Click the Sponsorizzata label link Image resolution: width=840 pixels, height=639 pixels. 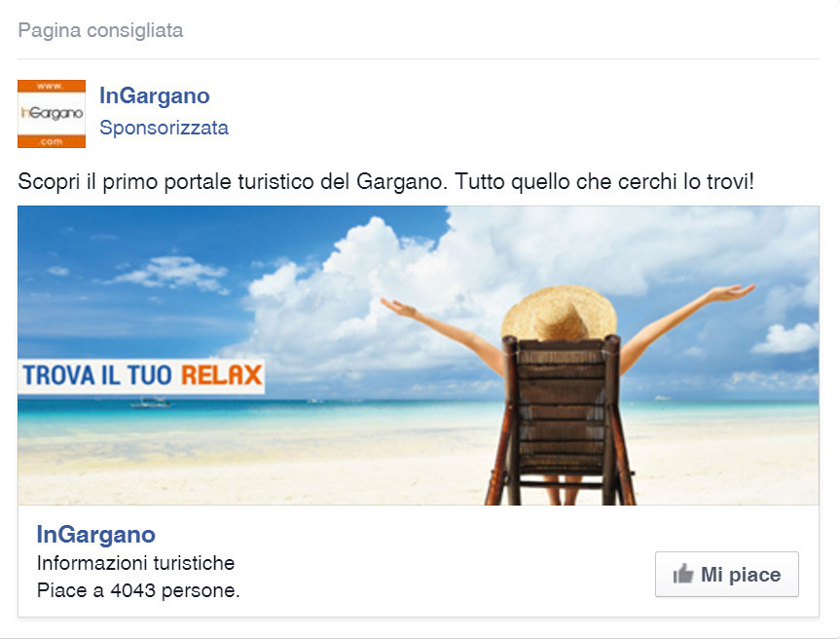164,128
